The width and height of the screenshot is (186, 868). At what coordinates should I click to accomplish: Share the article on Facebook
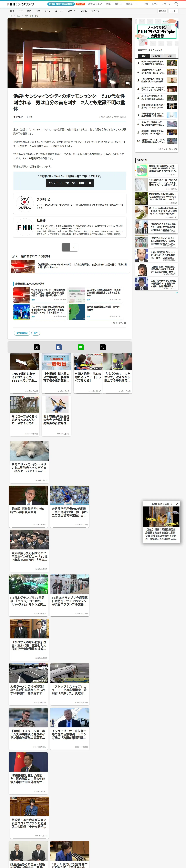click(x=59, y=347)
